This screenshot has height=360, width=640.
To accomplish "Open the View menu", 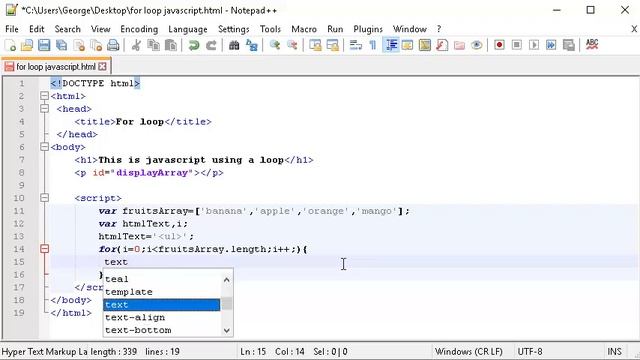I will pos(100,29).
